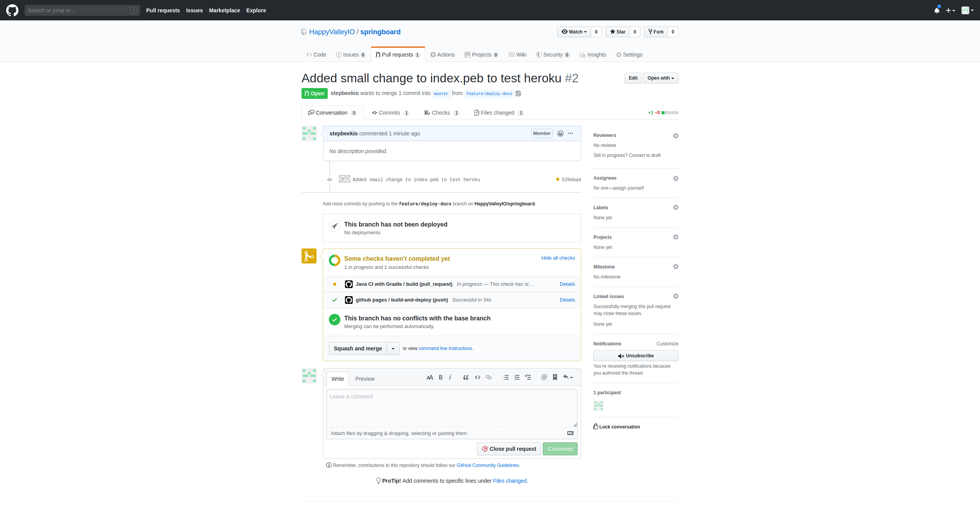Open the Milestone gear settings

point(676,267)
